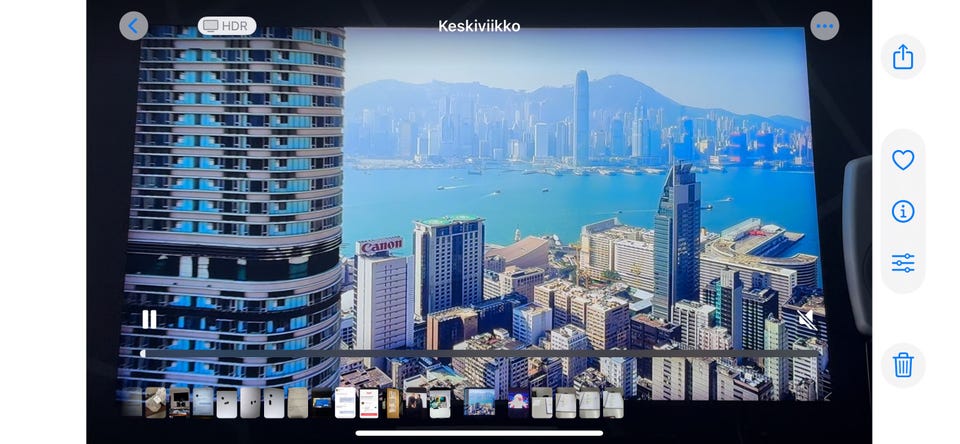Screen dimensions: 960x444
Task: Open the wooden door thumbnail
Action: point(392,403)
